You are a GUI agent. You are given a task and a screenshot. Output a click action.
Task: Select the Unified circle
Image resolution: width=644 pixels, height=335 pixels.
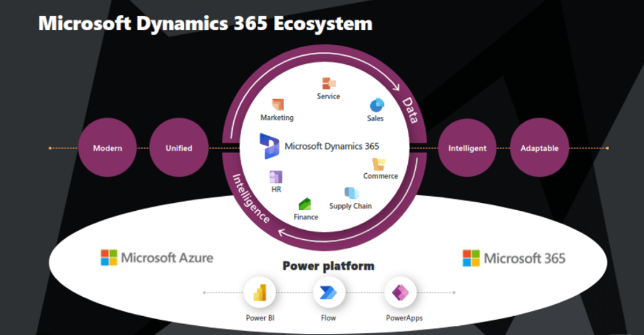point(179,148)
